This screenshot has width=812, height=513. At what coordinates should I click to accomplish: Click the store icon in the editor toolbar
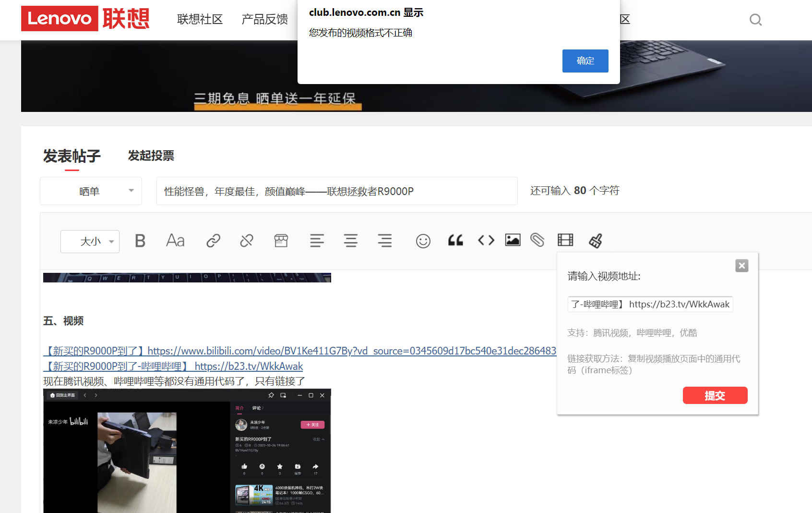tap(281, 241)
